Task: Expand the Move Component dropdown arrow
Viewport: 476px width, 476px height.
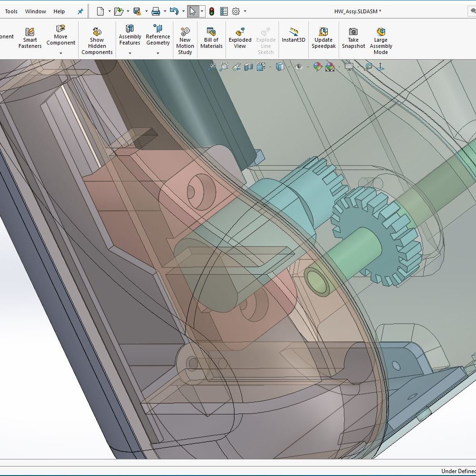Action: (x=61, y=53)
